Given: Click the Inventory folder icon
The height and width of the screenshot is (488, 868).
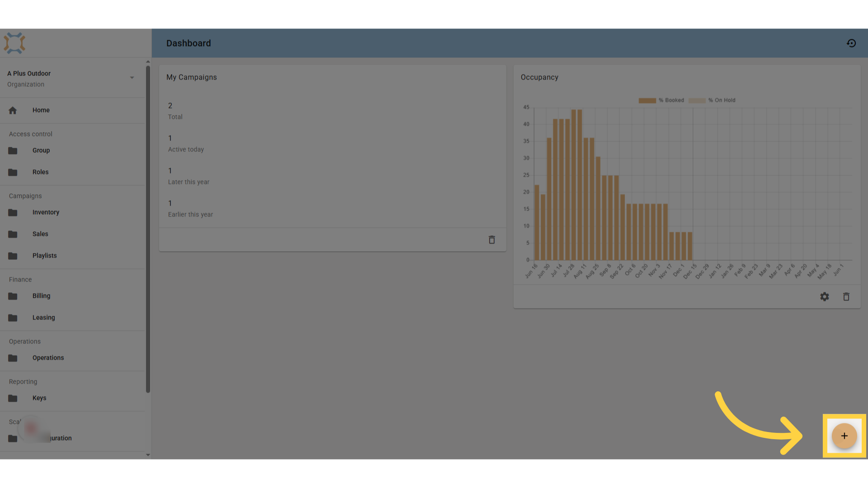Looking at the screenshot, I should [x=13, y=212].
